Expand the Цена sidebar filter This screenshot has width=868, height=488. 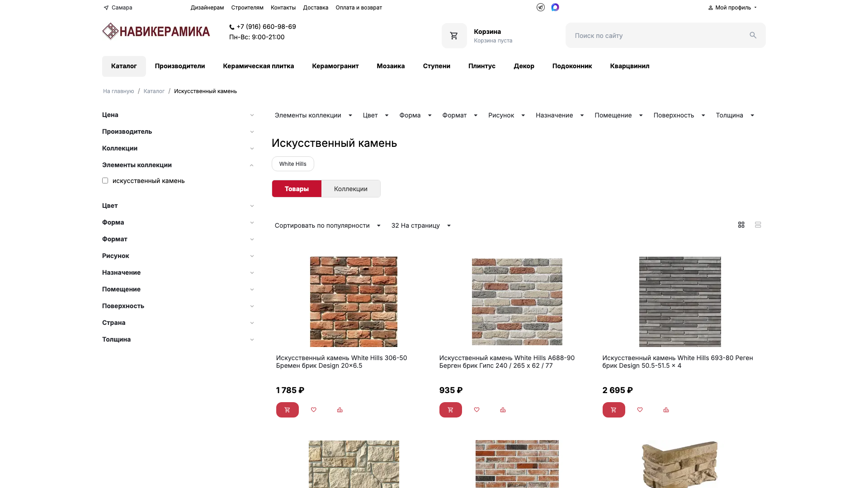point(178,115)
